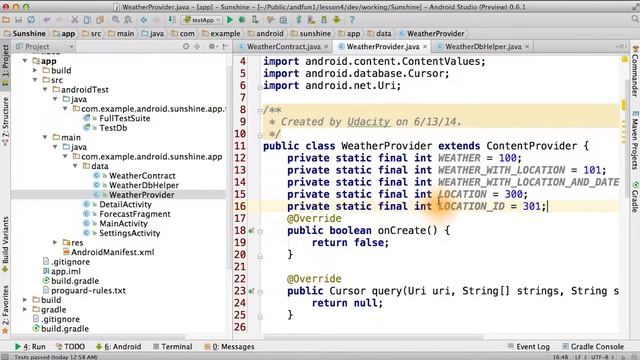Switch to the WeatherContract.java tab

pyautogui.click(x=283, y=47)
